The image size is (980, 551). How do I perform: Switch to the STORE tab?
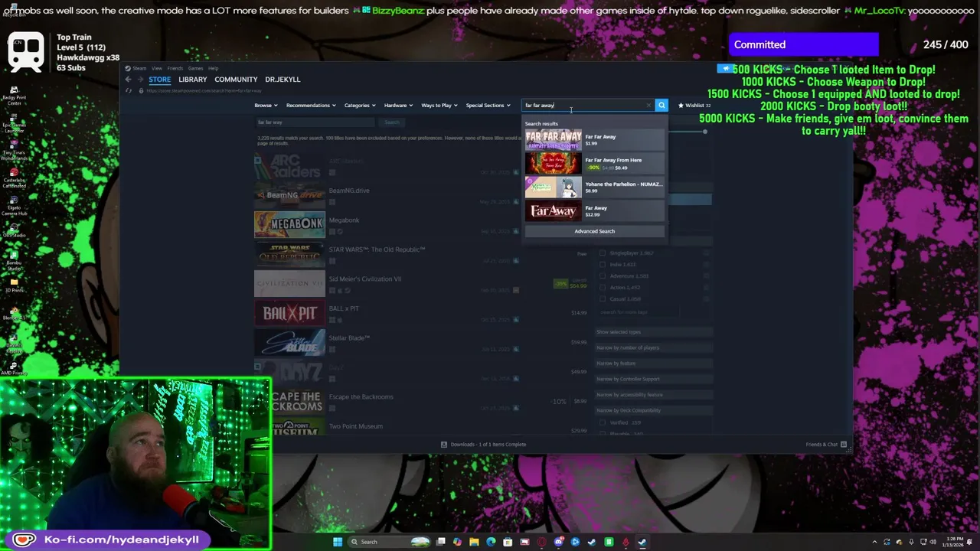coord(160,80)
